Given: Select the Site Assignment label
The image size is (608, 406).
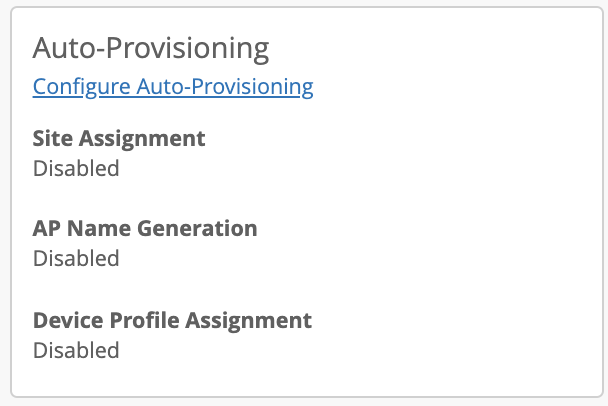Looking at the screenshot, I should 119,138.
